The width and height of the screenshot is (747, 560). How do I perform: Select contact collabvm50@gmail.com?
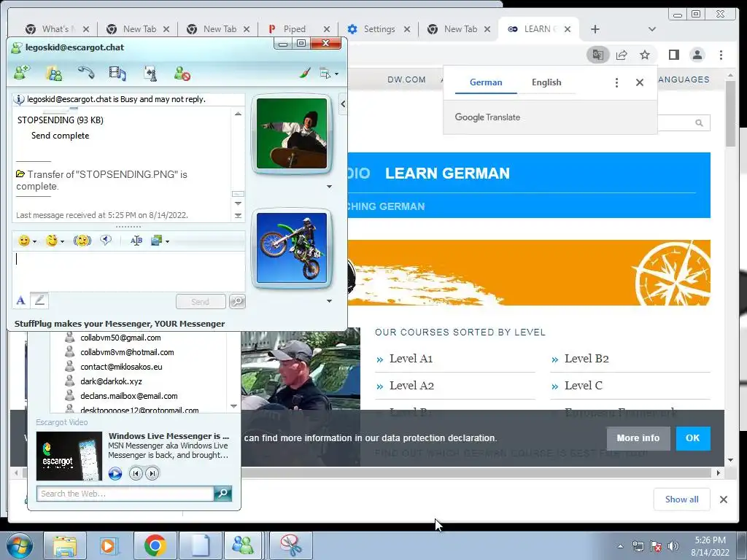120,338
